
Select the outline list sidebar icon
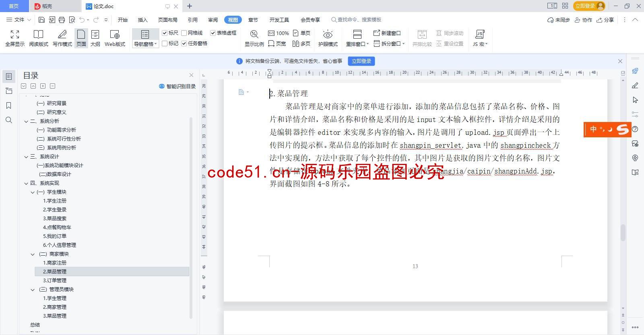(9, 77)
